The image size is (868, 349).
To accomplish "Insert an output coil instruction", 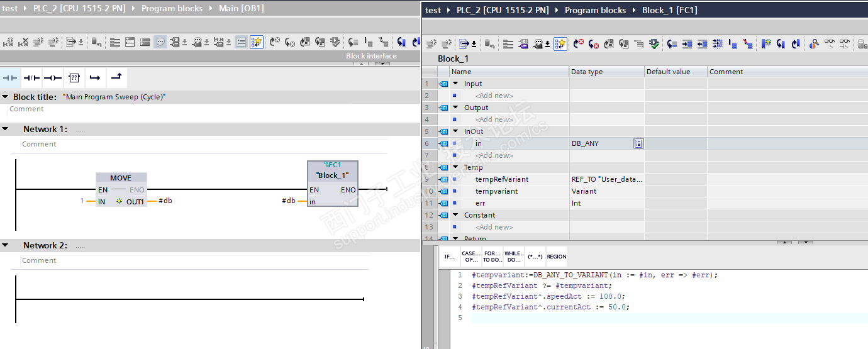I will click(53, 77).
